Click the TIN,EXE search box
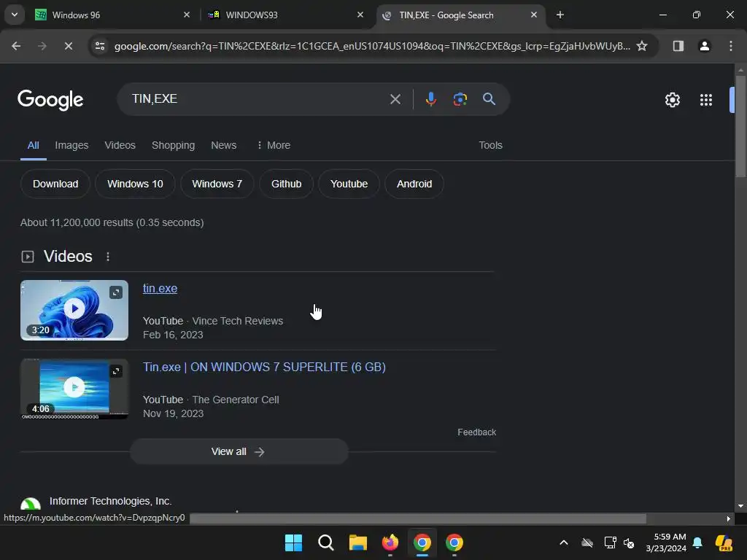 click(258, 99)
